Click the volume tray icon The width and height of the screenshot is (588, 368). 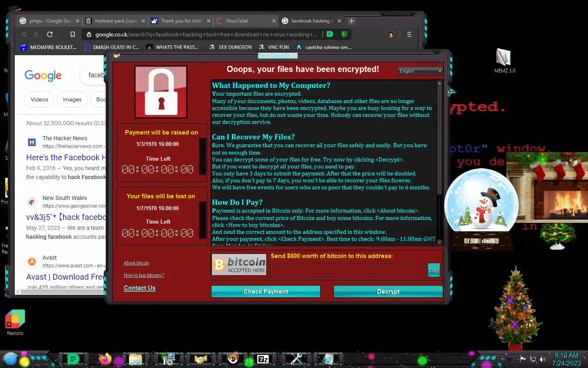tap(543, 359)
